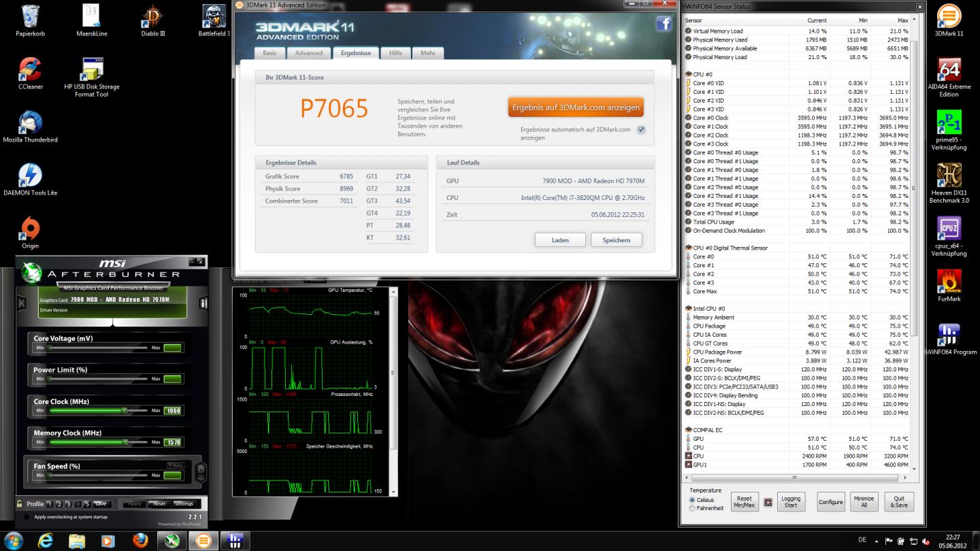
Task: Open the Mehr tab in 3DMark
Action: pyautogui.click(x=428, y=52)
